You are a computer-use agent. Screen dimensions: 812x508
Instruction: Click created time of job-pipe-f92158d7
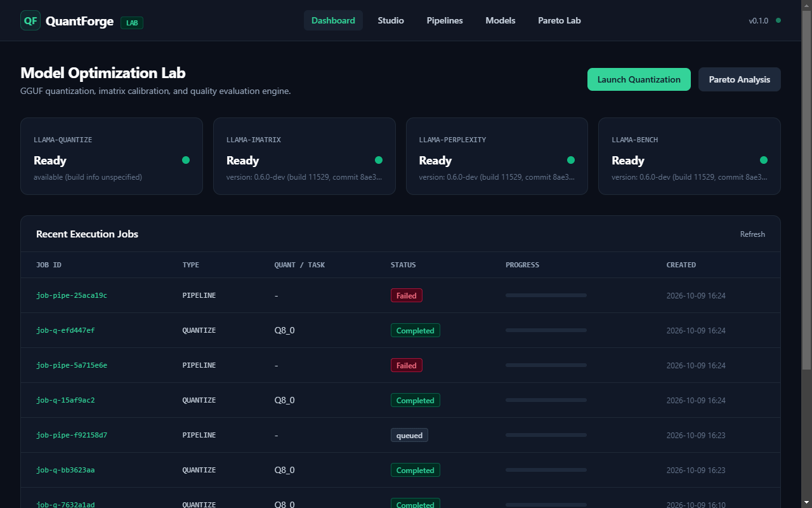[696, 435]
